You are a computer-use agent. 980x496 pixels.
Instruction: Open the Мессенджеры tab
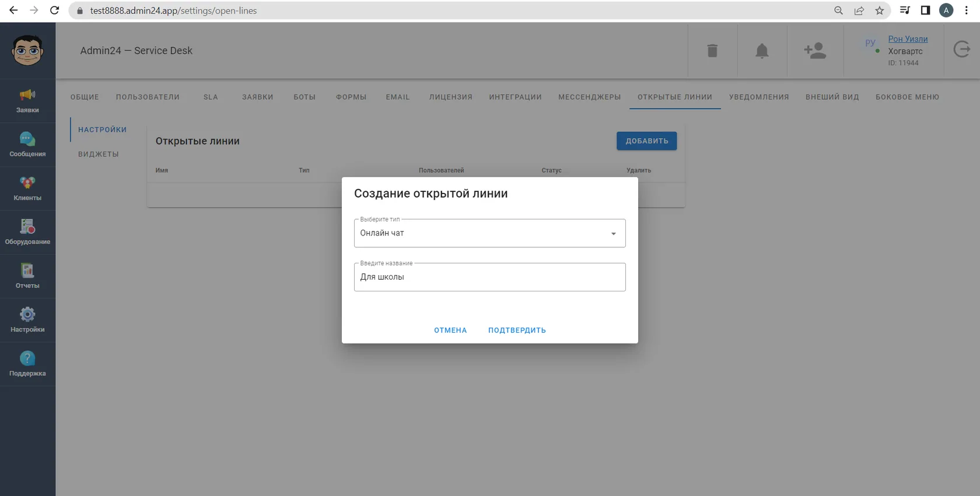589,97
